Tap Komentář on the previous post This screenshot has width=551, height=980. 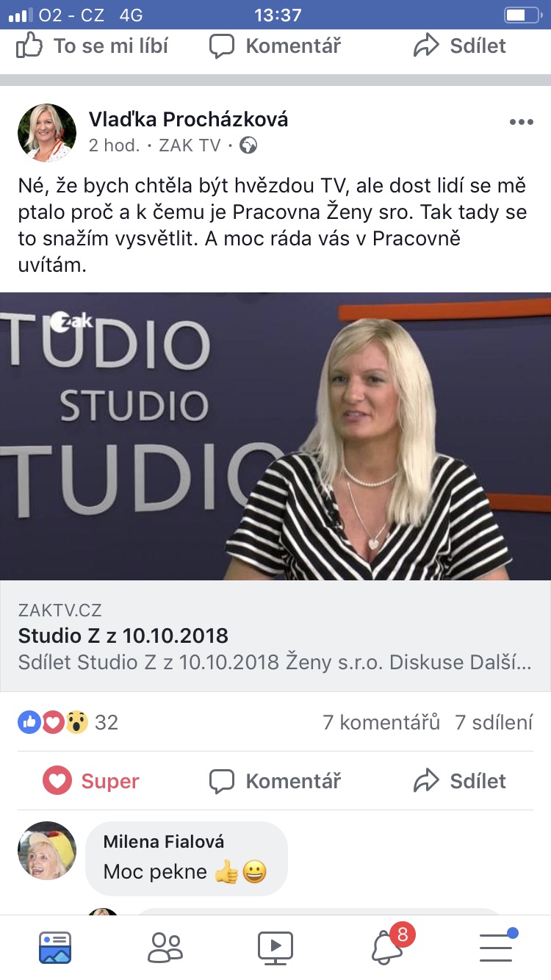275,46
